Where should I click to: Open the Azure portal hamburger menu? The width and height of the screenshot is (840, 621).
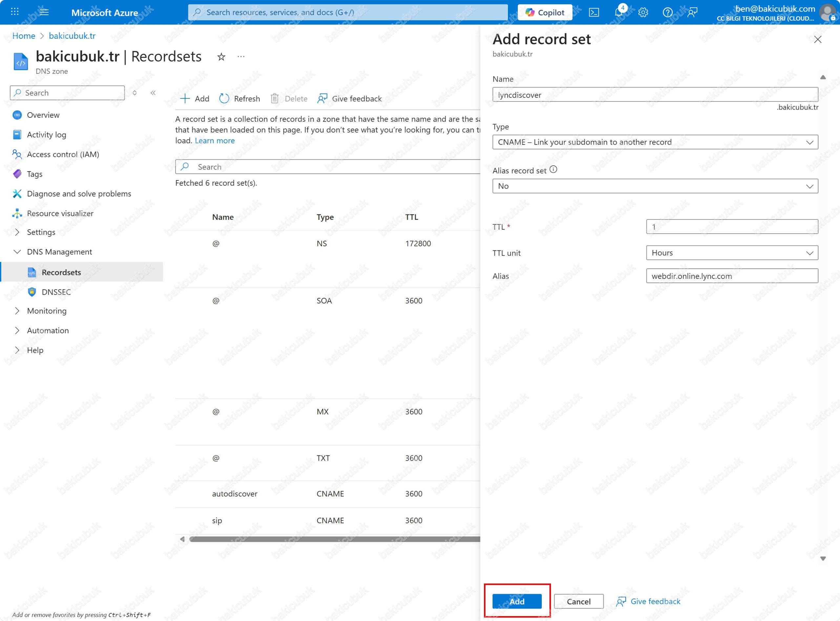(x=44, y=12)
